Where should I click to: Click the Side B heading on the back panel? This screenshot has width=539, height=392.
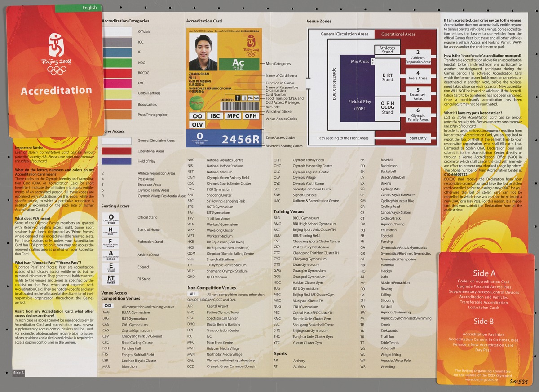(484, 321)
